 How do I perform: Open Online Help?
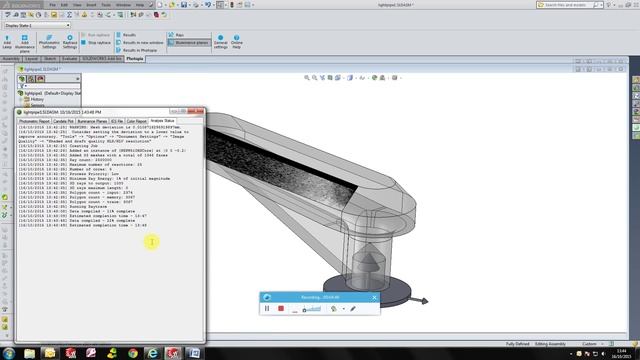coord(236,42)
